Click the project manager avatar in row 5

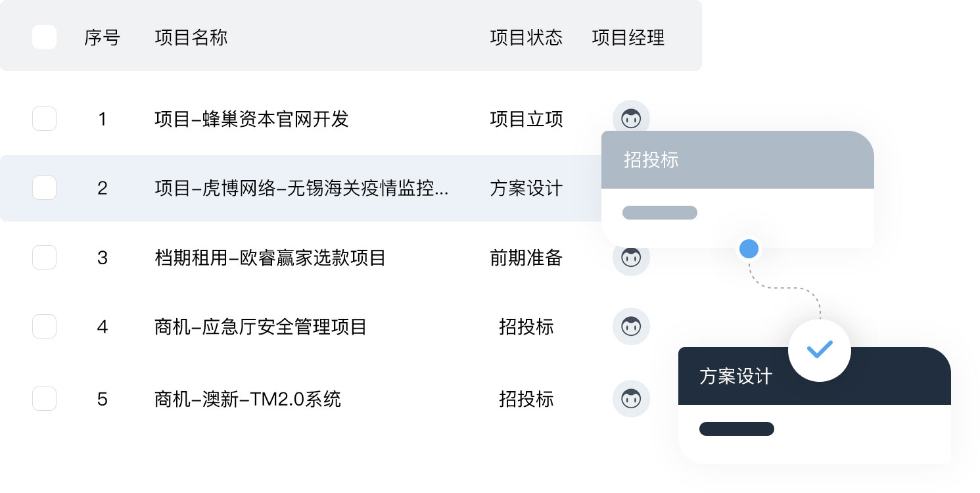(x=631, y=398)
